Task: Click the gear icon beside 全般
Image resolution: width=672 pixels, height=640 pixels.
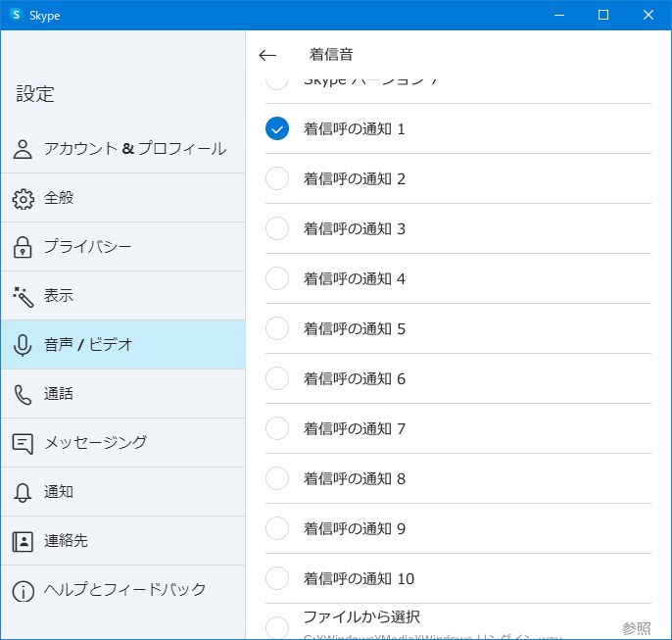Action: coord(23,199)
